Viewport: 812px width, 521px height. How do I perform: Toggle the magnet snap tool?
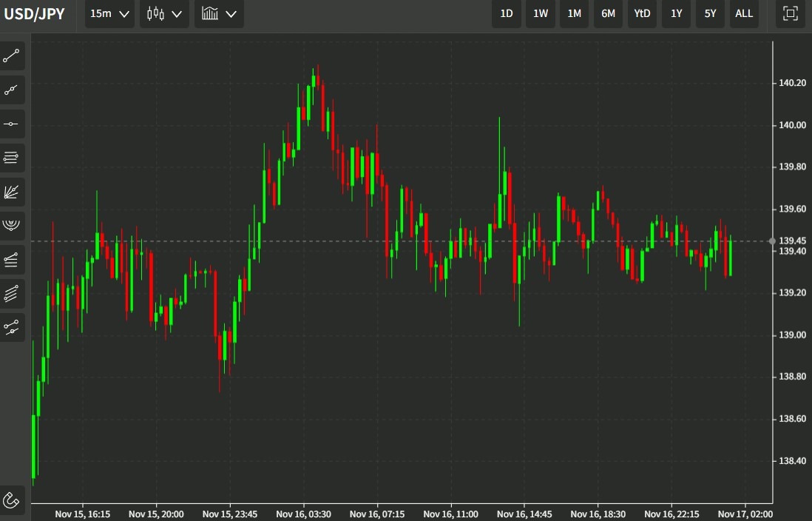point(11,500)
